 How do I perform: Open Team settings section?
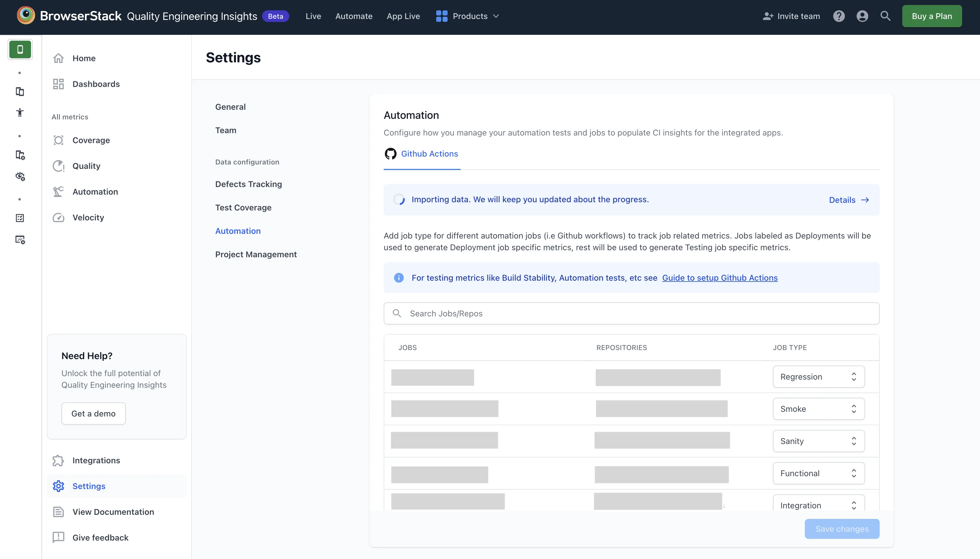click(x=225, y=130)
